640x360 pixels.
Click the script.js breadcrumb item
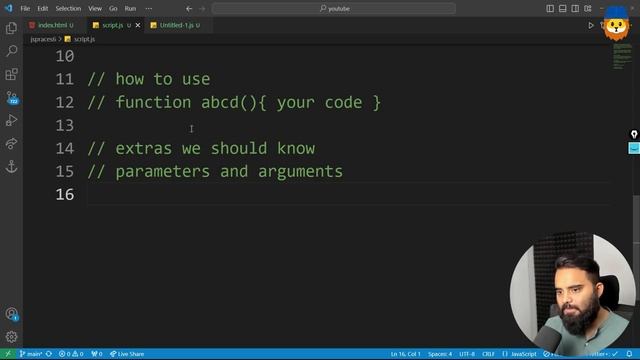pos(80,39)
